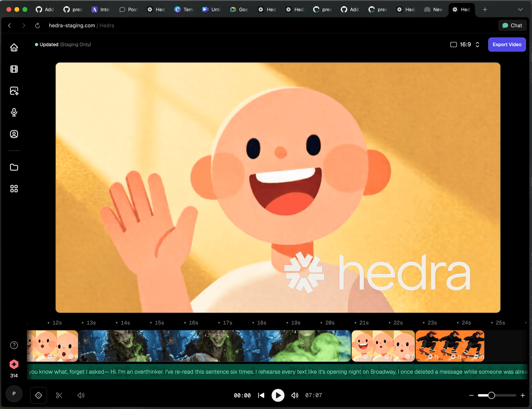The height and width of the screenshot is (409, 532).
Task: Click the 15s timeline ruler marker
Action: click(x=158, y=323)
